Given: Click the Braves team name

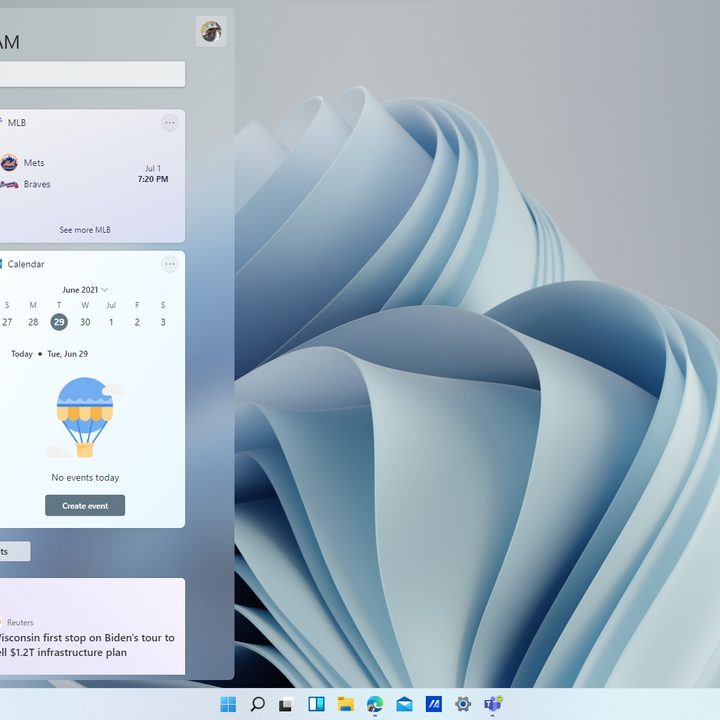Looking at the screenshot, I should pyautogui.click(x=37, y=184).
